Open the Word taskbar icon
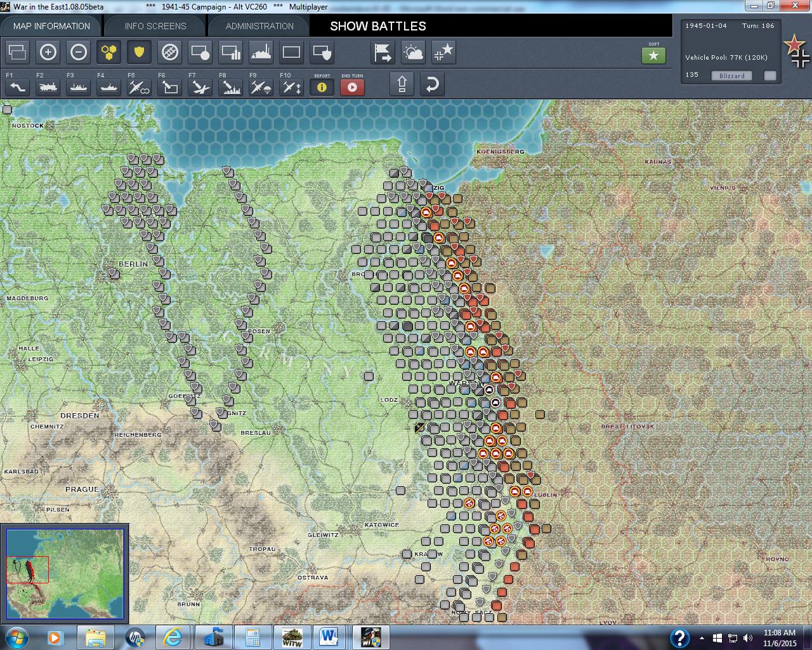The height and width of the screenshot is (650, 812). pyautogui.click(x=330, y=637)
